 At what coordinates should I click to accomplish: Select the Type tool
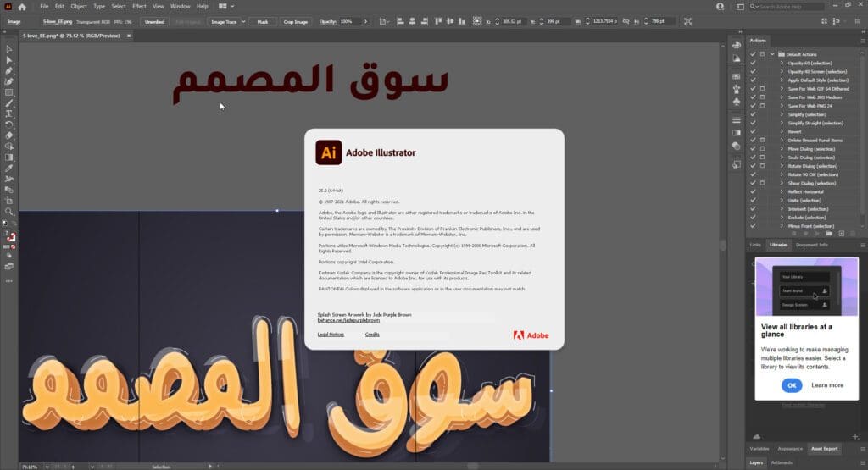pos(8,114)
